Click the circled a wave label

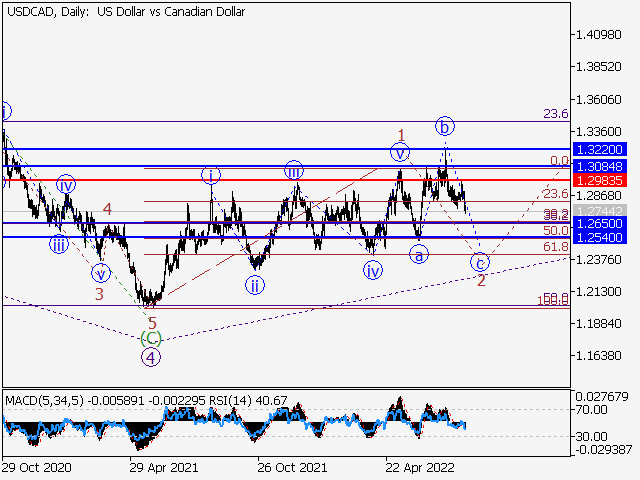(419, 256)
